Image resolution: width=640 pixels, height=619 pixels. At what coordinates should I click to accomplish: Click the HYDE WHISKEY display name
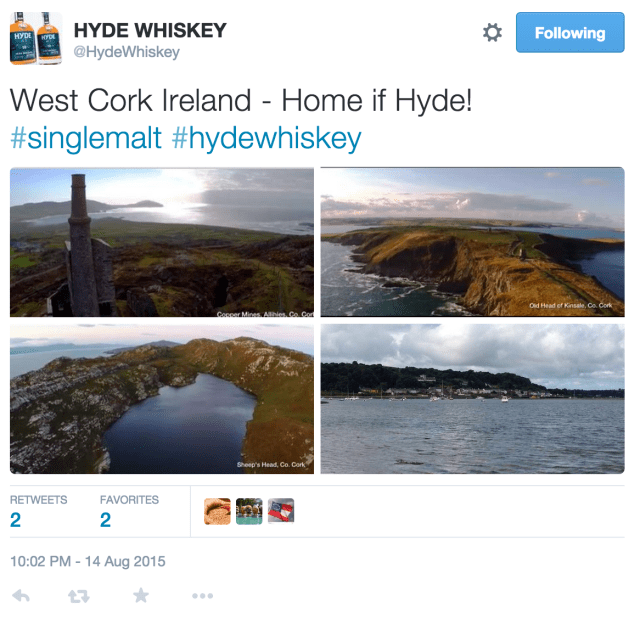pyautogui.click(x=150, y=30)
